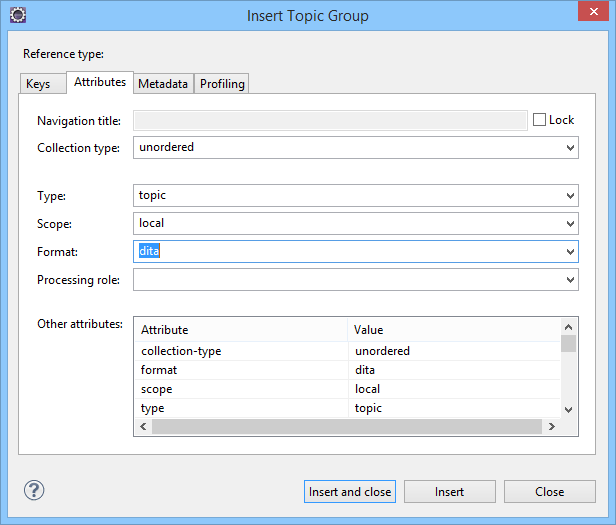
Task: Click the Attribute column header
Action: click(240, 330)
